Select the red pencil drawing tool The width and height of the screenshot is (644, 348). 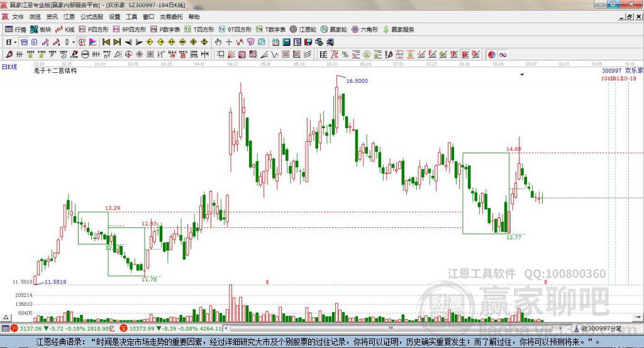click(x=9, y=55)
